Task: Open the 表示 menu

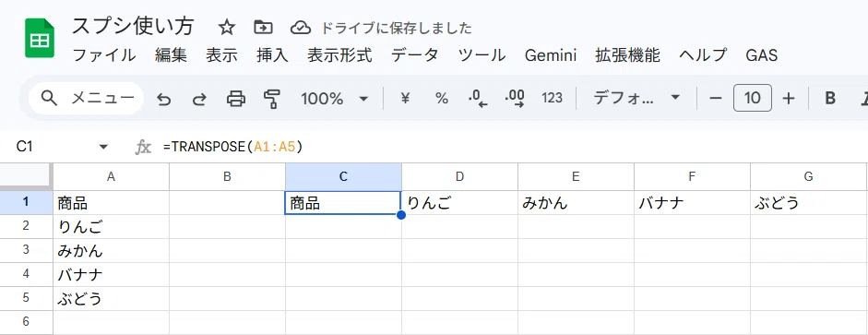Action: 221,55
